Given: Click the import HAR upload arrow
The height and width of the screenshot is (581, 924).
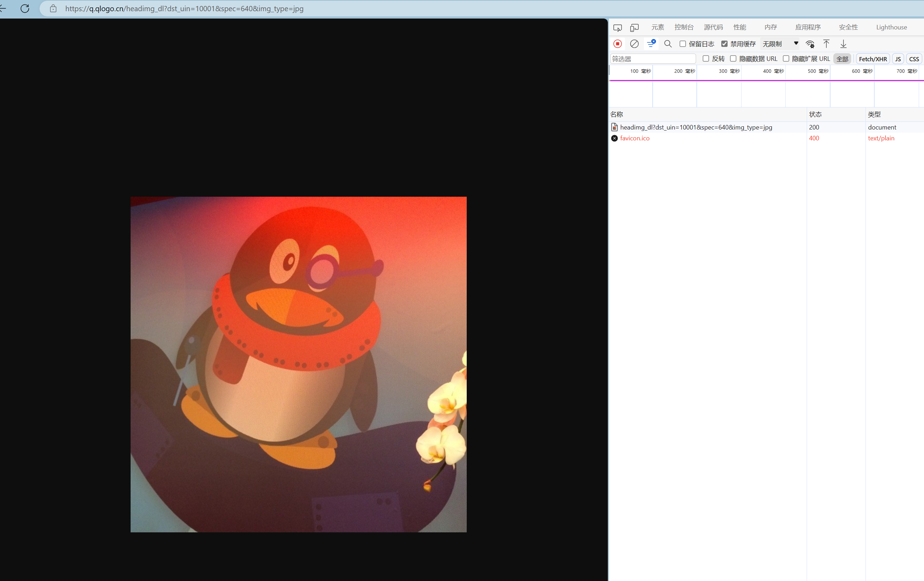Looking at the screenshot, I should click(827, 44).
